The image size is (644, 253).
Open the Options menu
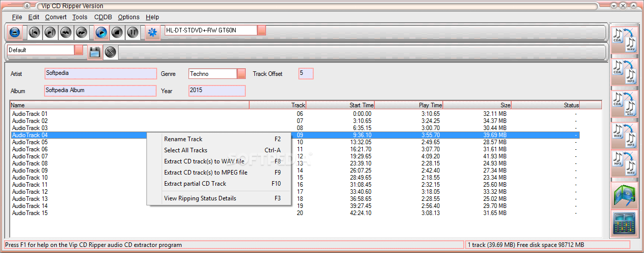click(129, 17)
